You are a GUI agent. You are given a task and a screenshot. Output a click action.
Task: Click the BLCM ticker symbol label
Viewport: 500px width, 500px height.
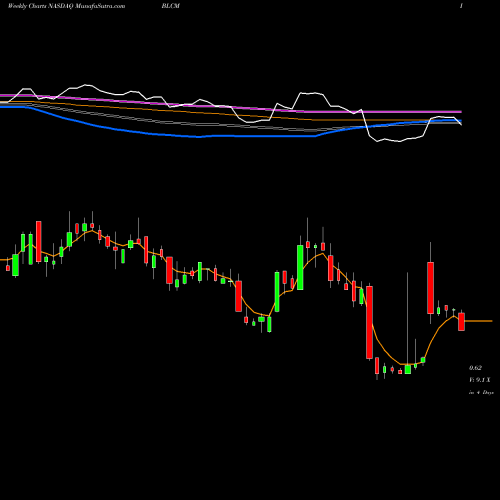point(171,6)
